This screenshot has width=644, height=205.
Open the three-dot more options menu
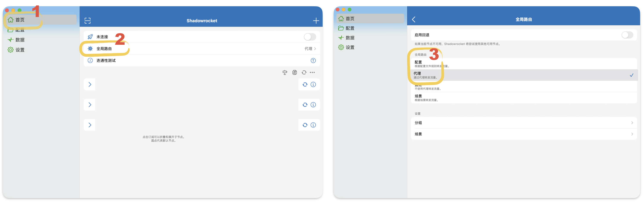point(312,72)
